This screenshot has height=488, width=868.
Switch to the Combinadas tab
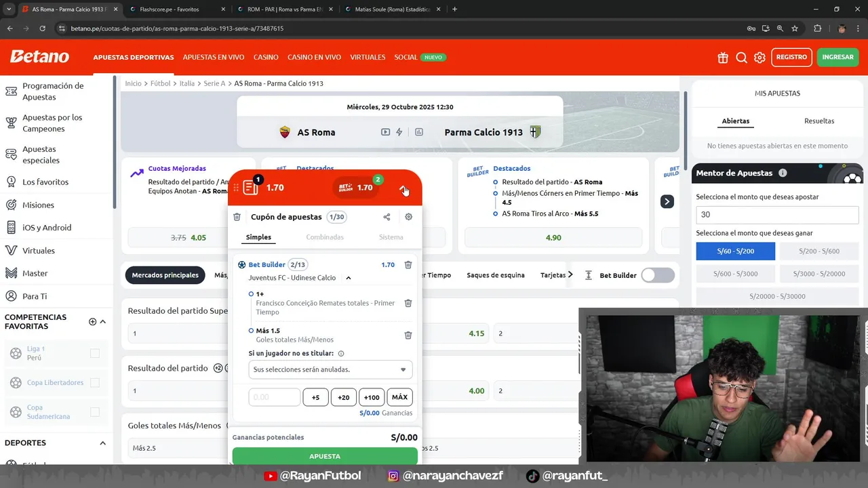(325, 237)
